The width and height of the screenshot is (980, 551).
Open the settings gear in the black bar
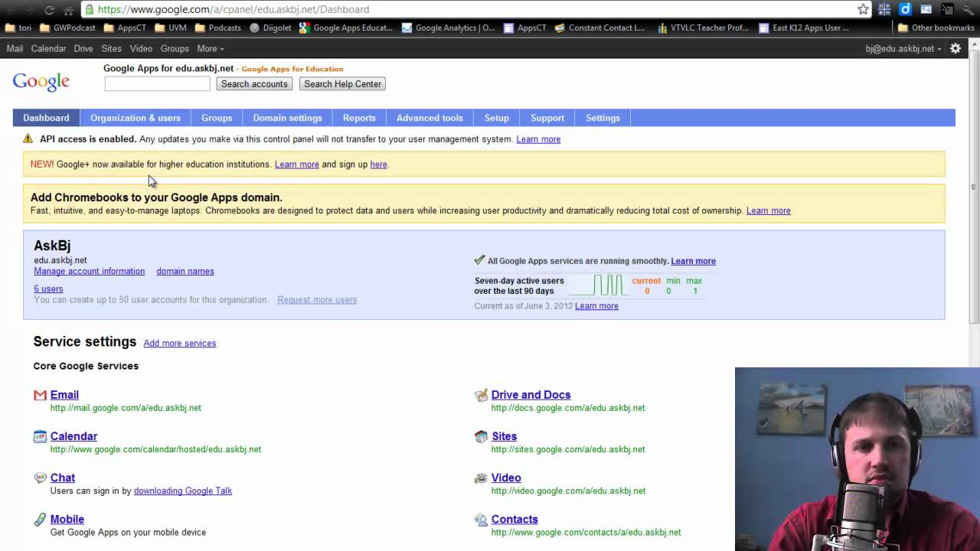955,48
